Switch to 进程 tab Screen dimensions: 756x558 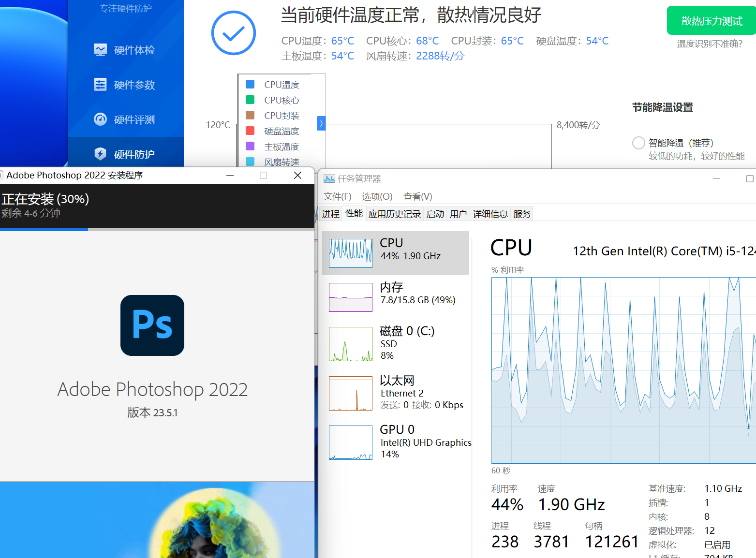tap(331, 214)
